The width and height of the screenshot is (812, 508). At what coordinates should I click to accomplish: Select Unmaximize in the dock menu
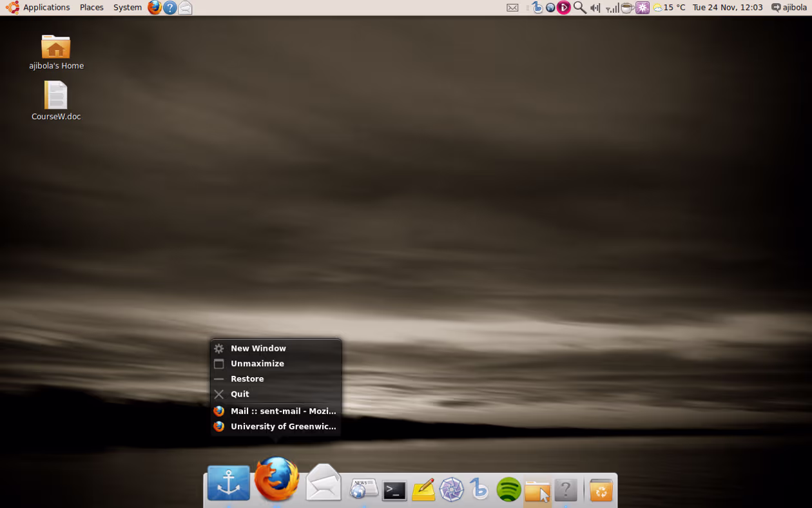[x=276, y=364]
